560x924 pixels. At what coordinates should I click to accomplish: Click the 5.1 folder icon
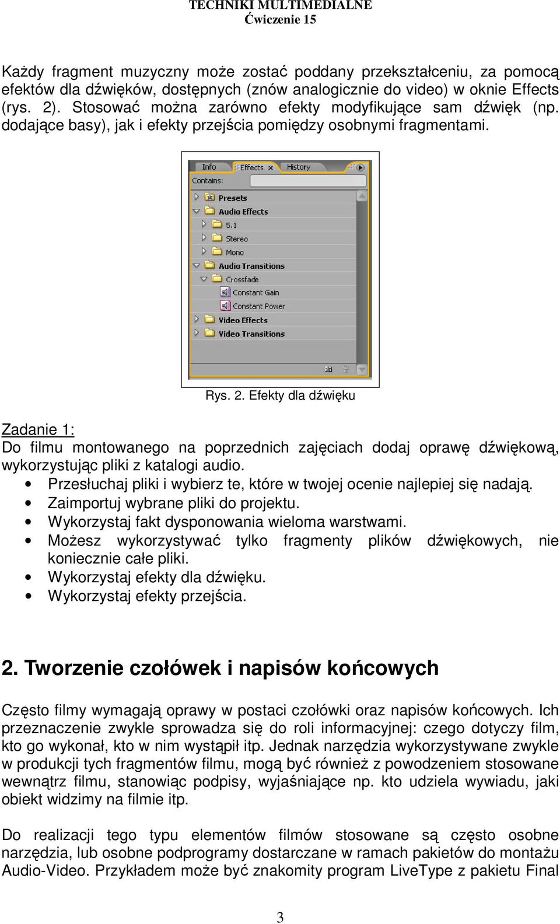[216, 225]
